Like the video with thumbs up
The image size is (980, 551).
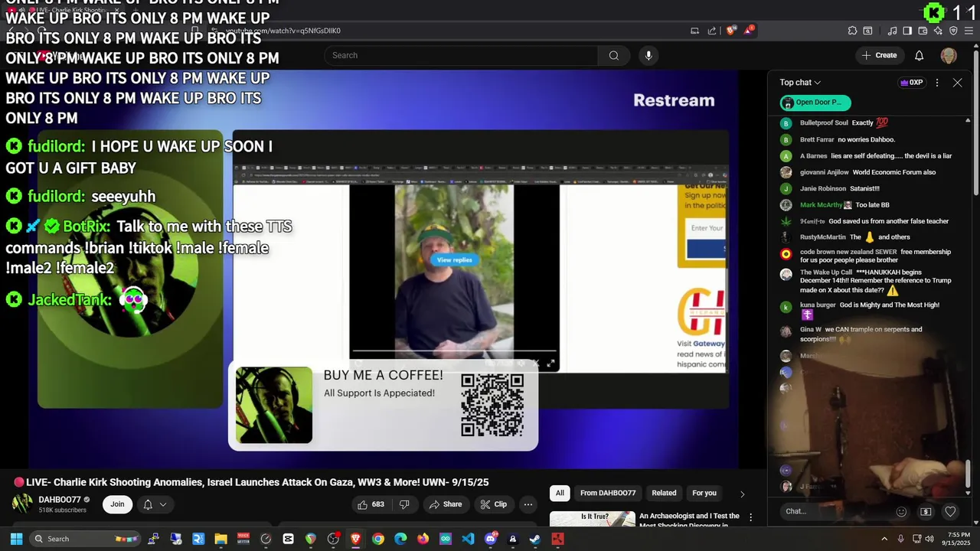(371, 504)
